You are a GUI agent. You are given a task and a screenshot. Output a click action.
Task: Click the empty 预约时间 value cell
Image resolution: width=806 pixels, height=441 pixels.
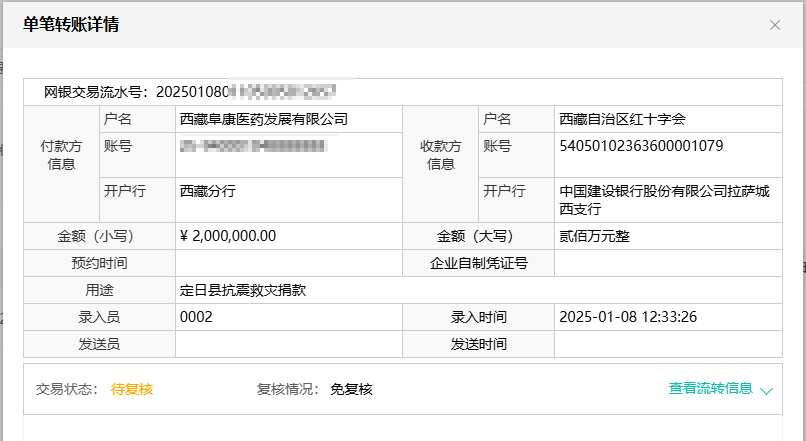(x=288, y=264)
